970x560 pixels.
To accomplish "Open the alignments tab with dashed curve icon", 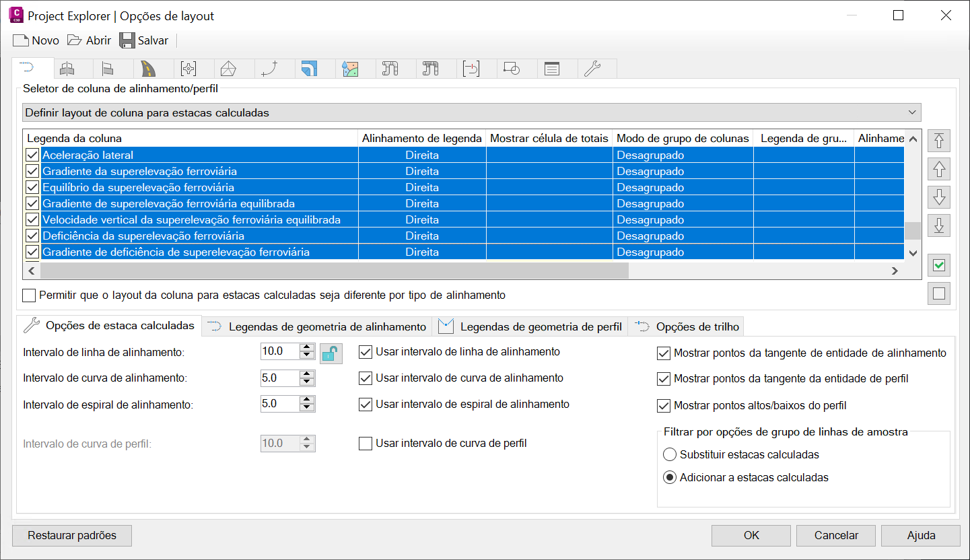I will (x=28, y=68).
